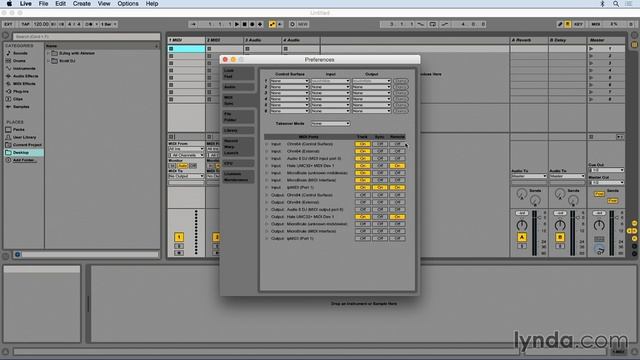Screen dimensions: 640x360
Task: Adjust Send A knob on B Delay track
Action: (x=560, y=194)
